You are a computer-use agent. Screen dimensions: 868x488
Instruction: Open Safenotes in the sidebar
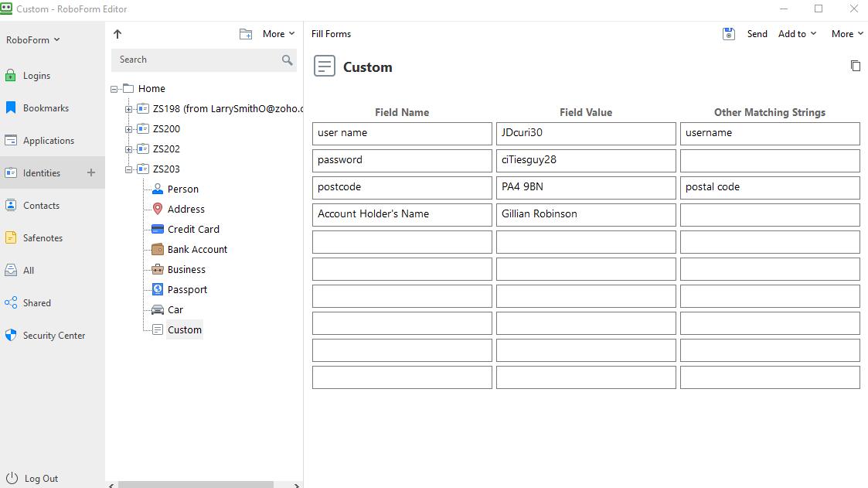[43, 238]
